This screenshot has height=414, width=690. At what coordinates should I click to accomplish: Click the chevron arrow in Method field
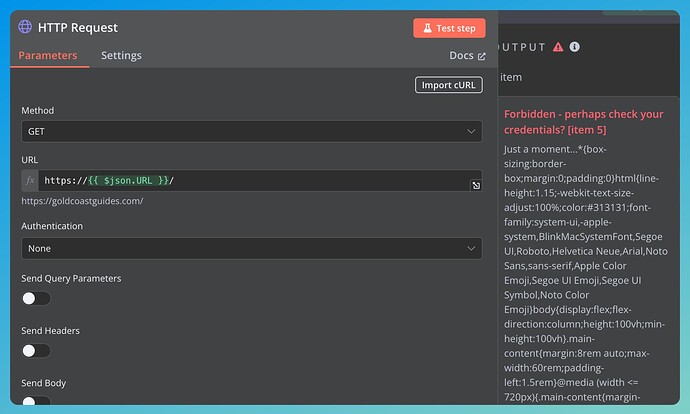[471, 132]
